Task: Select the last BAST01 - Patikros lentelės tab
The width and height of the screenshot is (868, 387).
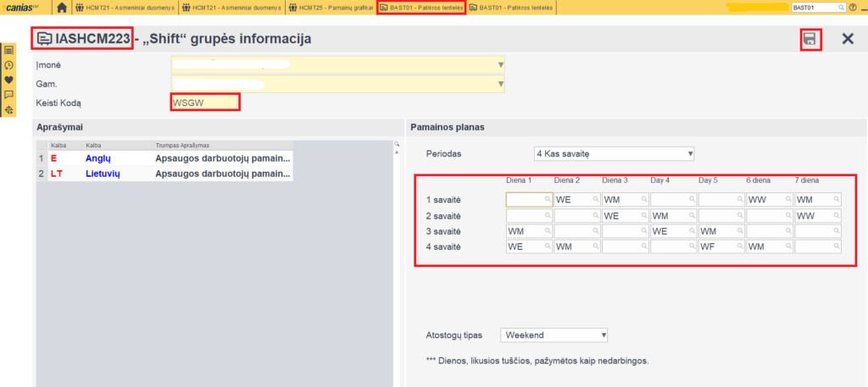Action: 511,8
